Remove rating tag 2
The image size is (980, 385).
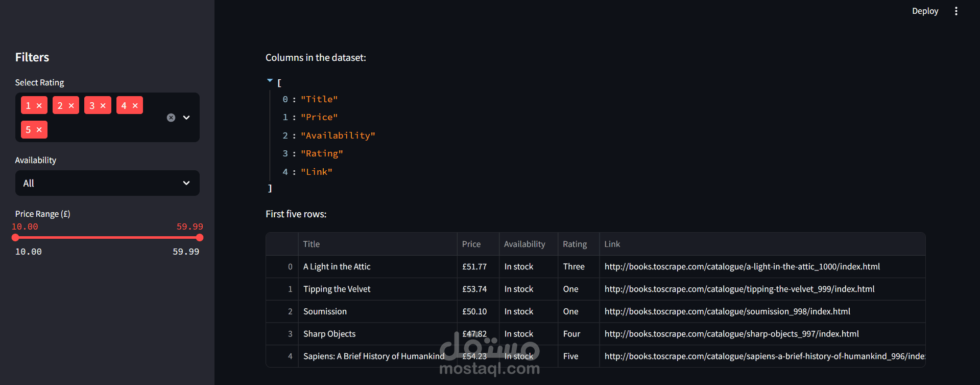tap(71, 106)
